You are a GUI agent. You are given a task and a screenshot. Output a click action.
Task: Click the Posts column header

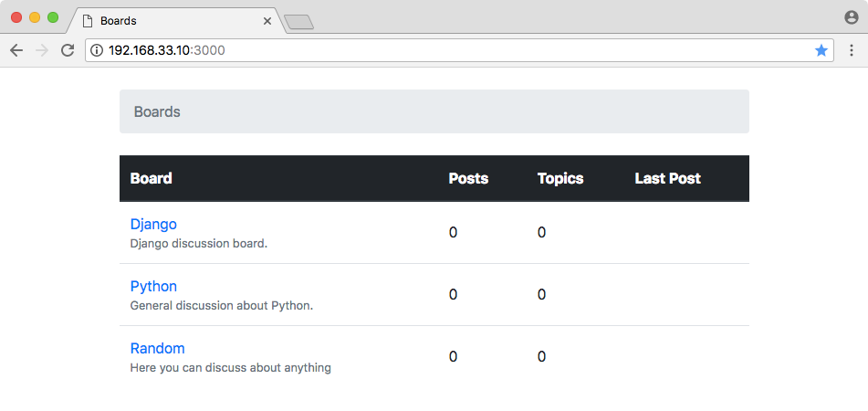468,178
